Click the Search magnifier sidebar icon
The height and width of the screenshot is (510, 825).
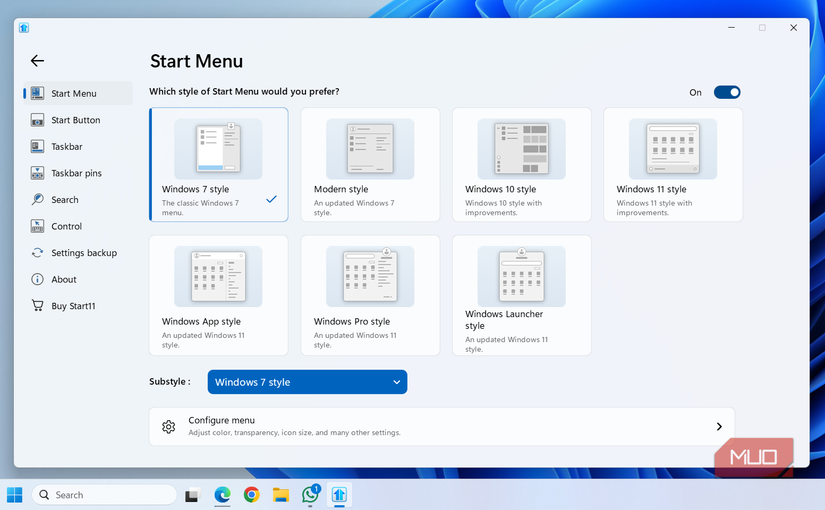tap(37, 199)
